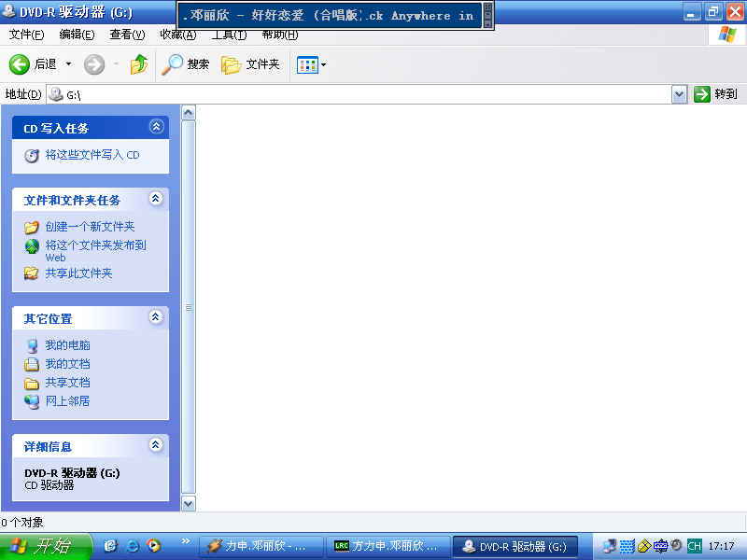Screen dimensions: 747x560
Task: Open the 查看(V) menu
Action: click(x=127, y=35)
